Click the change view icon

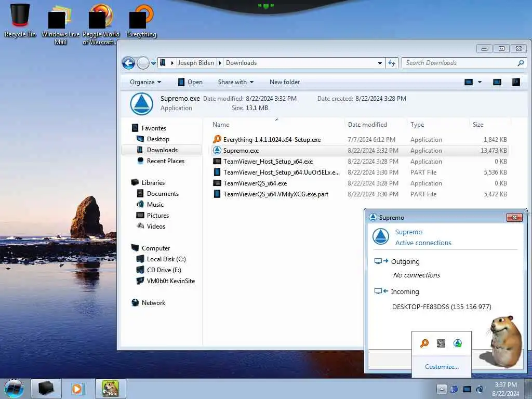(469, 82)
